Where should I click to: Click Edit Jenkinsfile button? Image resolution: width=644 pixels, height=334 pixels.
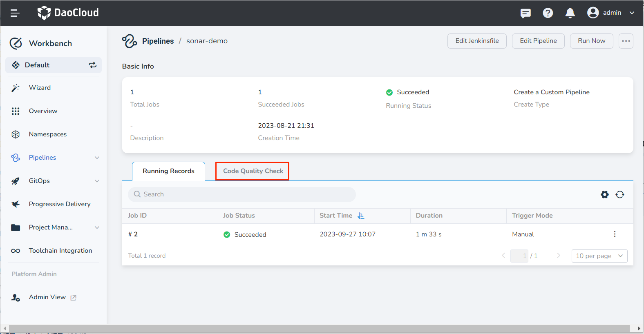click(477, 41)
